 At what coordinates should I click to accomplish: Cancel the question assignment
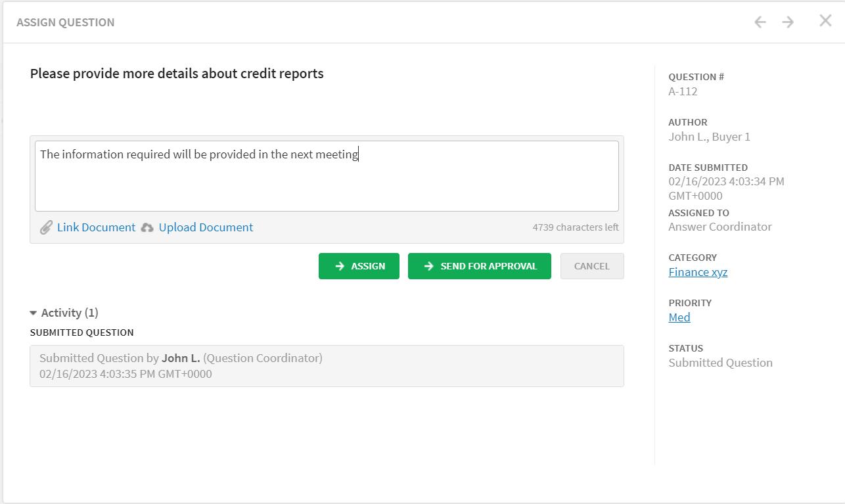[592, 266]
